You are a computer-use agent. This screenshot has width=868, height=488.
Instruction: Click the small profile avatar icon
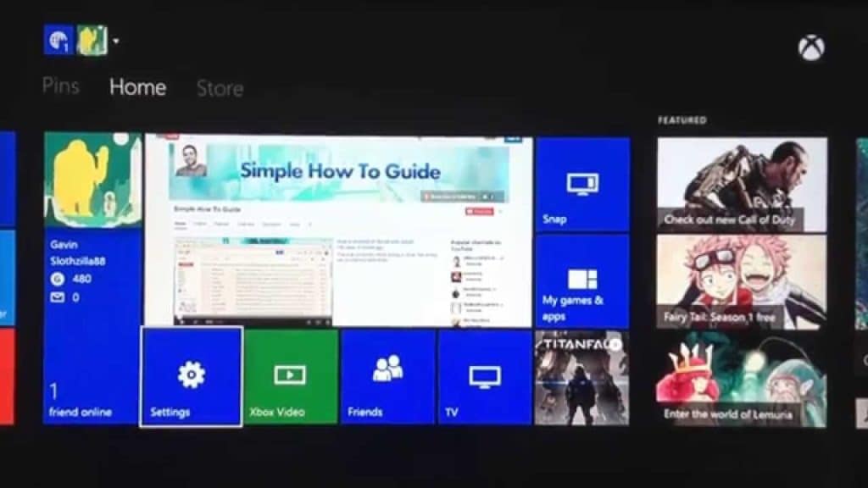92,40
